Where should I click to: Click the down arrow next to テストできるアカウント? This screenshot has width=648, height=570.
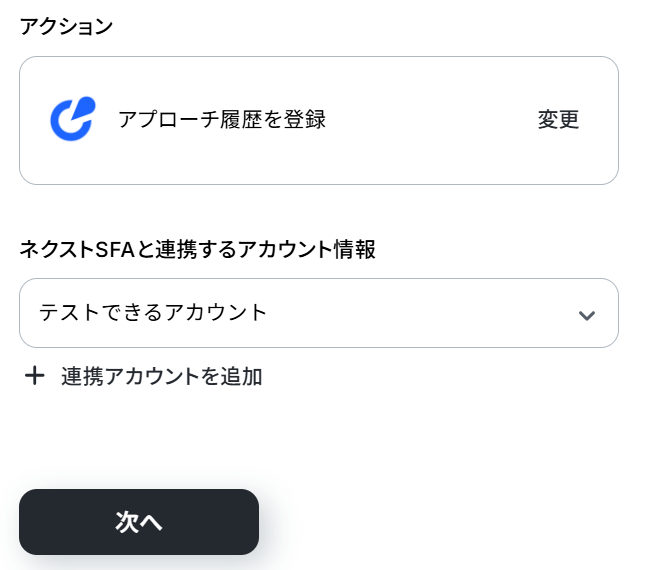point(587,315)
